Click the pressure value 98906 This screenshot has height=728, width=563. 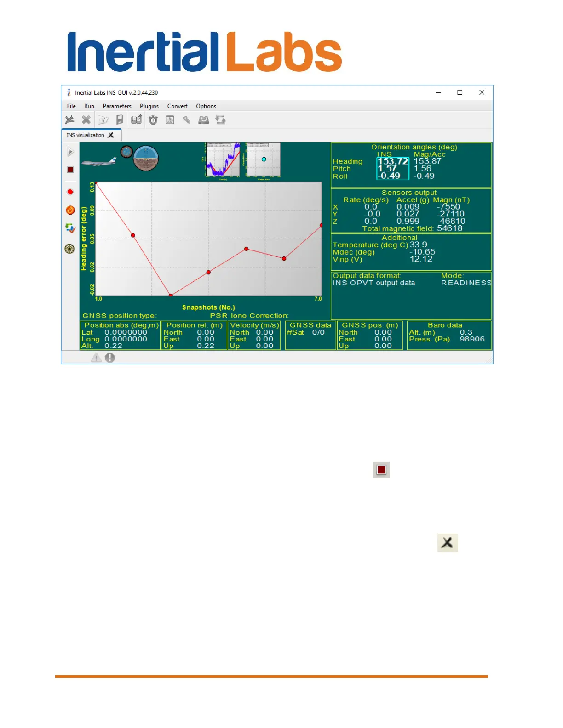pos(472,339)
